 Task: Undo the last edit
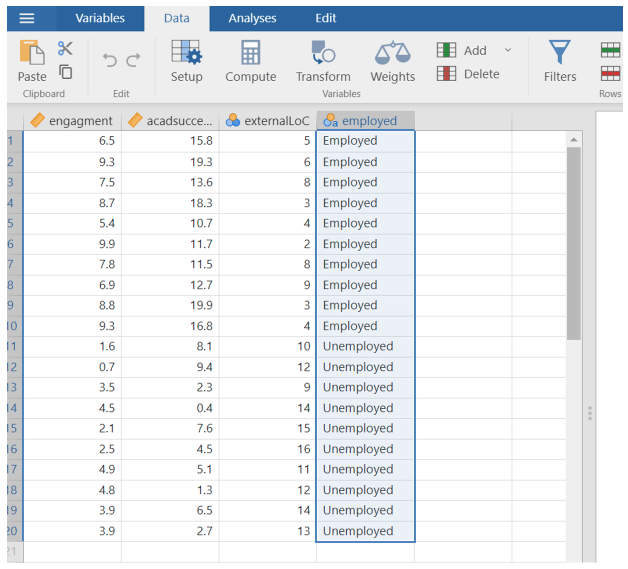110,60
